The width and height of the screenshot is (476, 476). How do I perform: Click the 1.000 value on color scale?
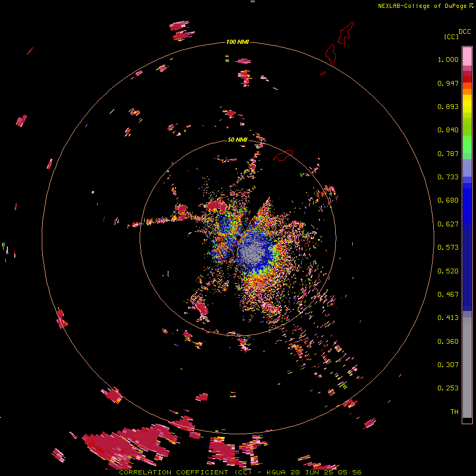(448, 59)
